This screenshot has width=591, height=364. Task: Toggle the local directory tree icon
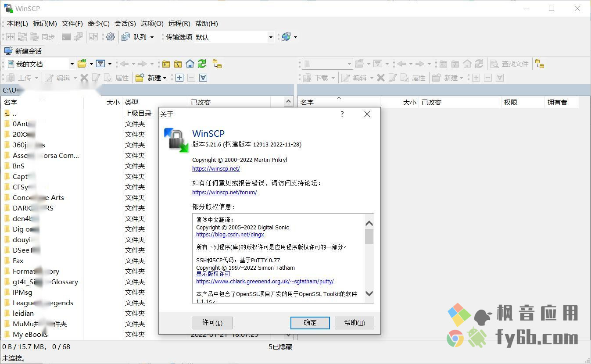(x=217, y=64)
